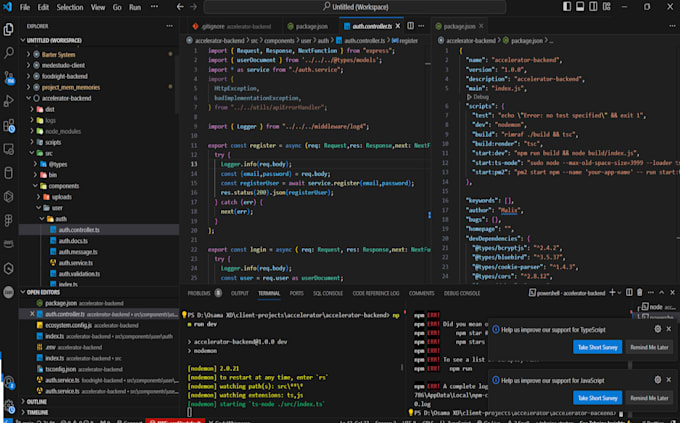Viewport: 680px width, 423px height.
Task: Open the Search view in activity bar
Action: click(x=9, y=53)
